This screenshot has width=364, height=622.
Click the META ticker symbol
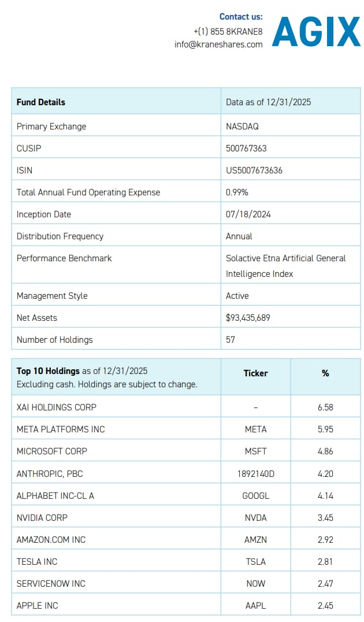(255, 429)
